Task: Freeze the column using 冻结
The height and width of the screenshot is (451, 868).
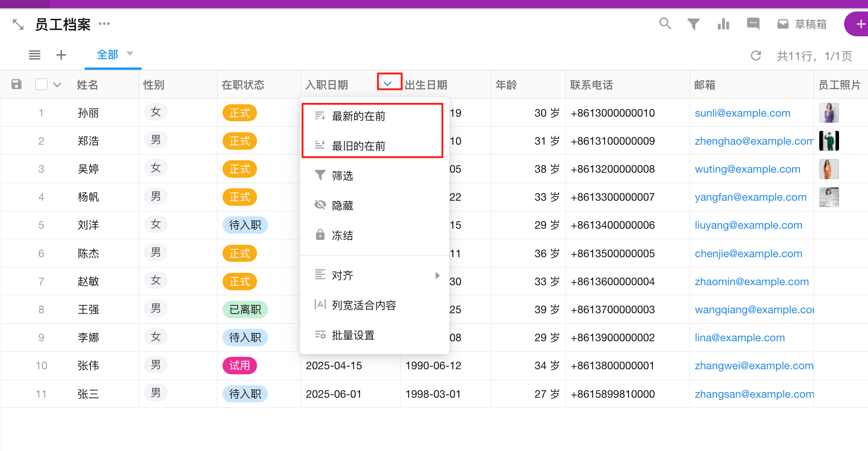Action: coord(342,235)
